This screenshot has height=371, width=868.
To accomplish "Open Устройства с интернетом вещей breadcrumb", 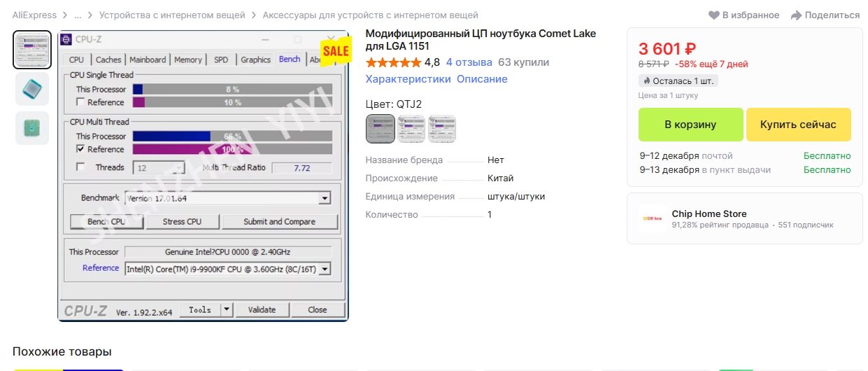I will tap(172, 15).
